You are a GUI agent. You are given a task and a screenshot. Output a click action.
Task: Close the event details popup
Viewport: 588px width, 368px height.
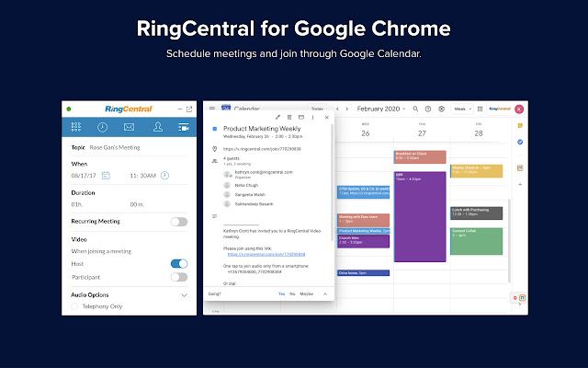(327, 117)
